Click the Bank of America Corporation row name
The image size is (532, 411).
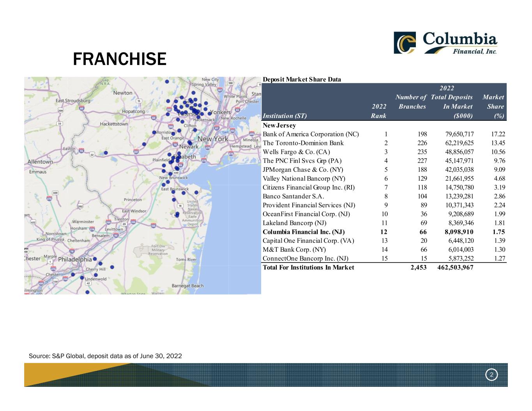point(311,134)
